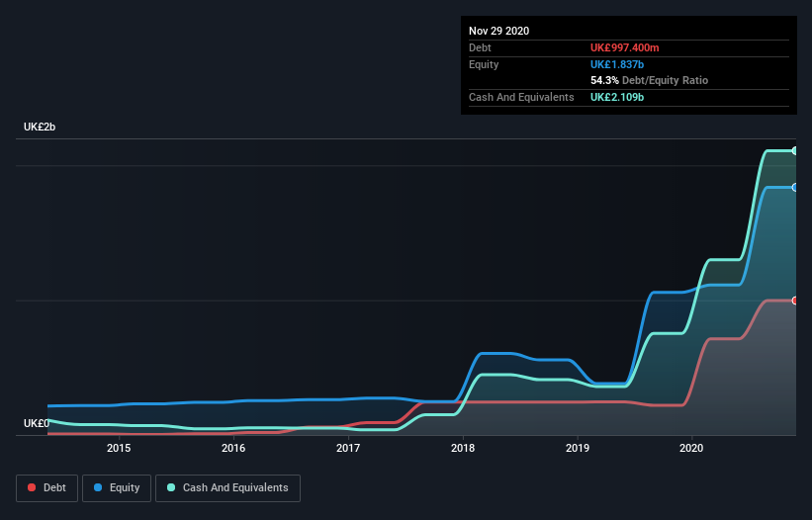Viewport: 812px width, 520px height.
Task: Select the 2017 axis label
Action: (x=348, y=448)
